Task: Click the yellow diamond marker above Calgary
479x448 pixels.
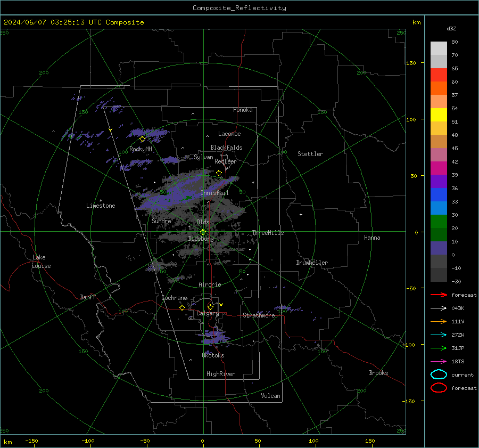Action: coord(210,307)
